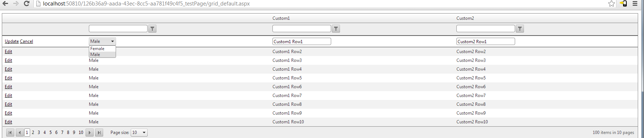The image size is (644, 138).
Task: Bookmark page with star icon
Action: 611,4
